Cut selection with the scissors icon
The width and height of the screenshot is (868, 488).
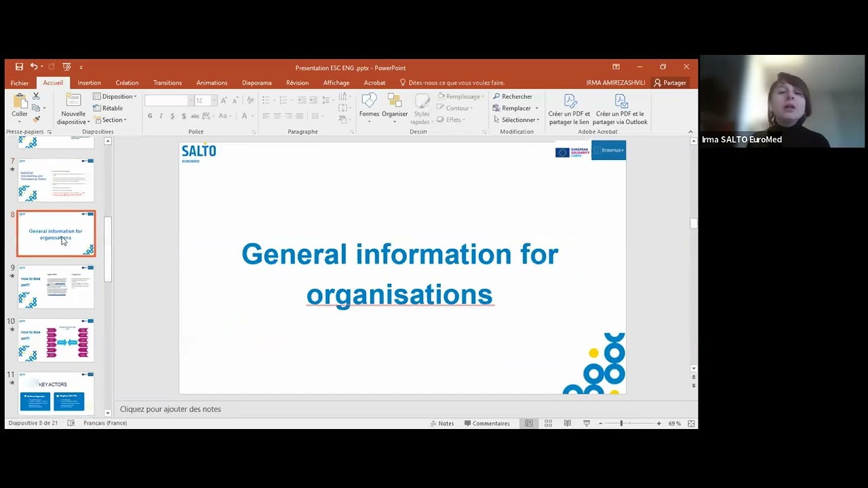tap(36, 96)
